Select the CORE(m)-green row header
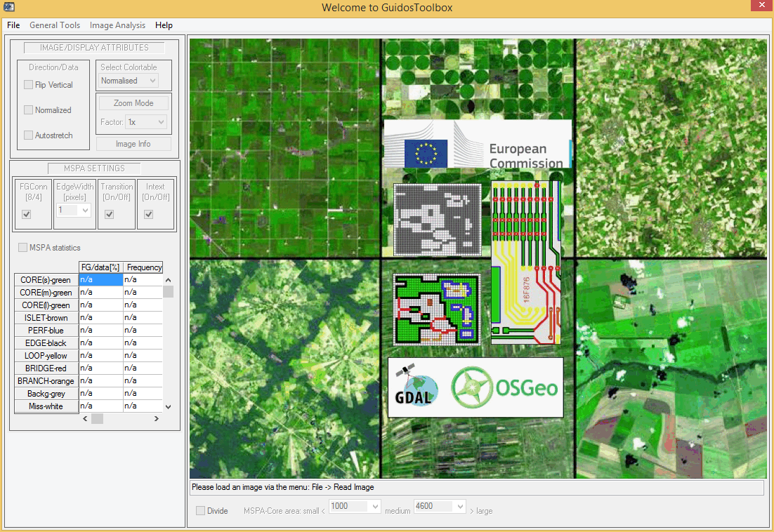 (46, 293)
